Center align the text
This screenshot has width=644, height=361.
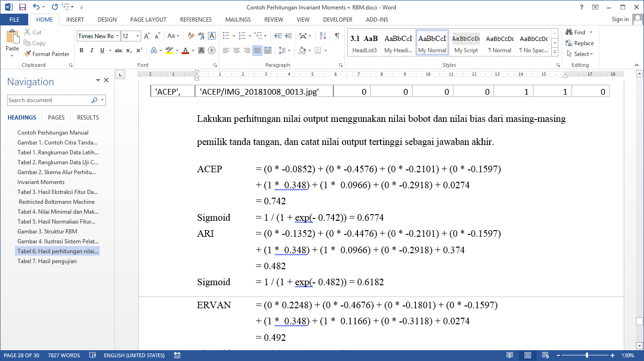(x=237, y=50)
